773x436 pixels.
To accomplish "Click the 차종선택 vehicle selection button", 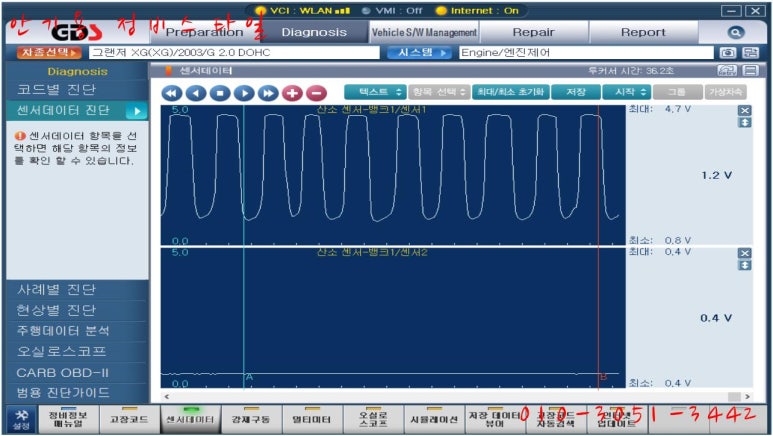I will (49, 52).
